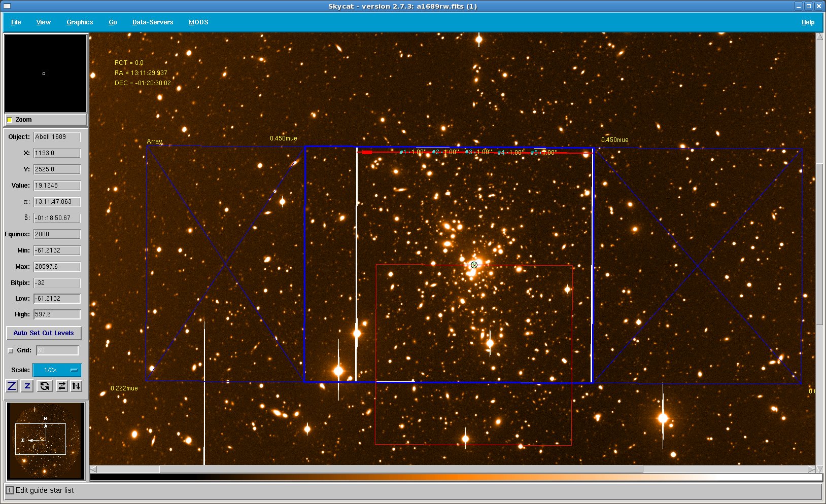The width and height of the screenshot is (826, 504).
Task: Flip image vertically with up-down arrows icon
Action: click(x=76, y=386)
